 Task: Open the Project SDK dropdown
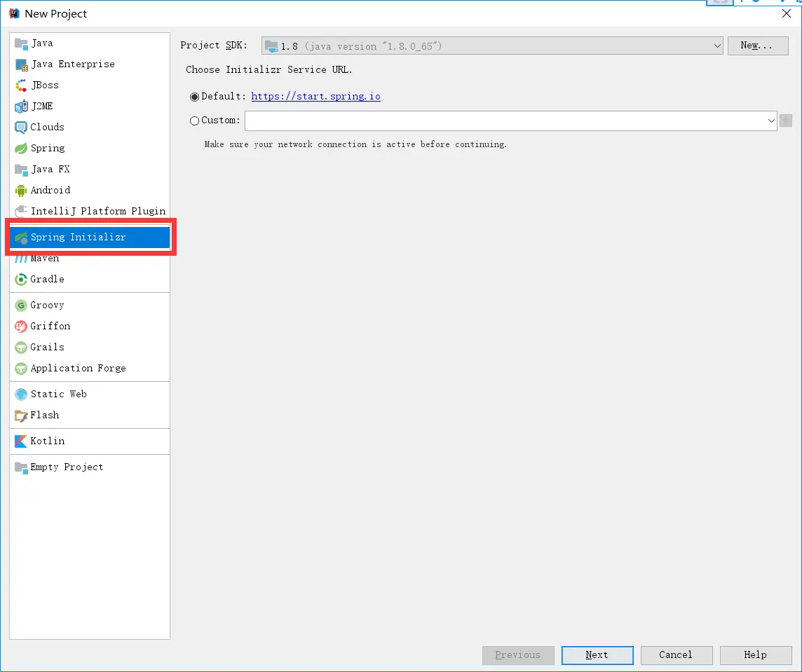click(x=492, y=46)
